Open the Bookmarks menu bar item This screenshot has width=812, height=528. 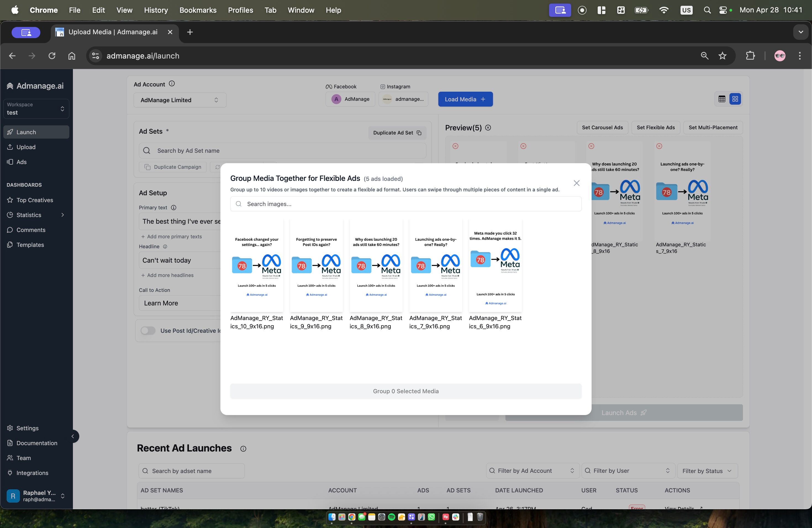point(198,10)
